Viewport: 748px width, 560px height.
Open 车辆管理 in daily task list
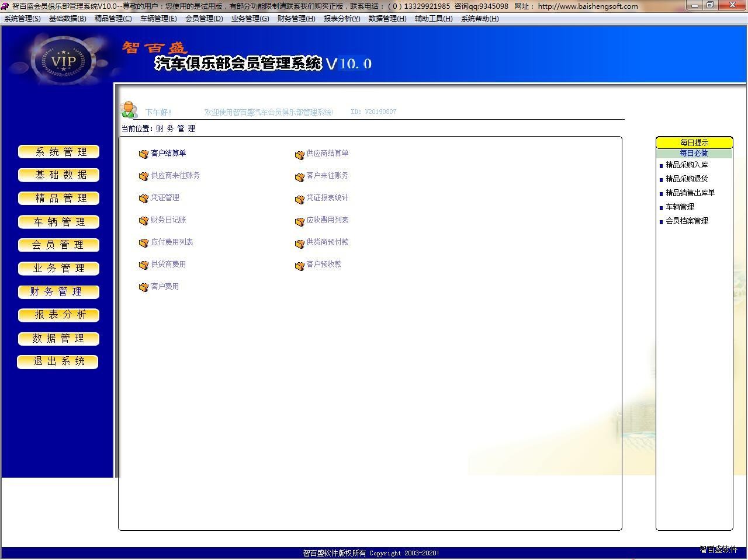pos(680,207)
